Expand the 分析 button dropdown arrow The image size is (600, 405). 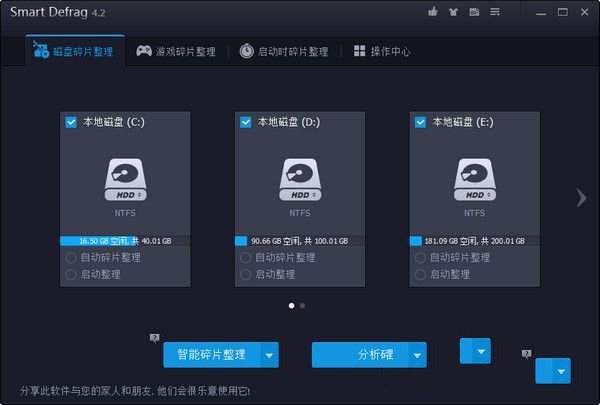417,355
